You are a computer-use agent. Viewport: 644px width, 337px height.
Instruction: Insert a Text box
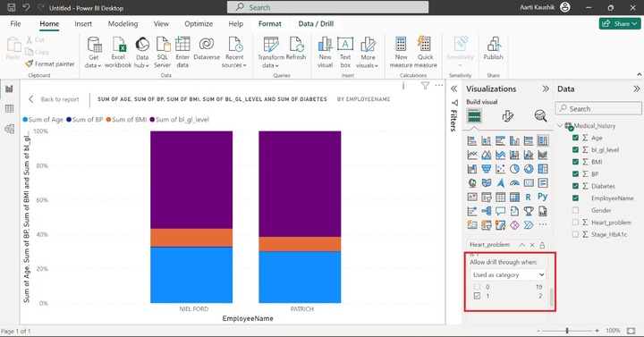(345, 52)
